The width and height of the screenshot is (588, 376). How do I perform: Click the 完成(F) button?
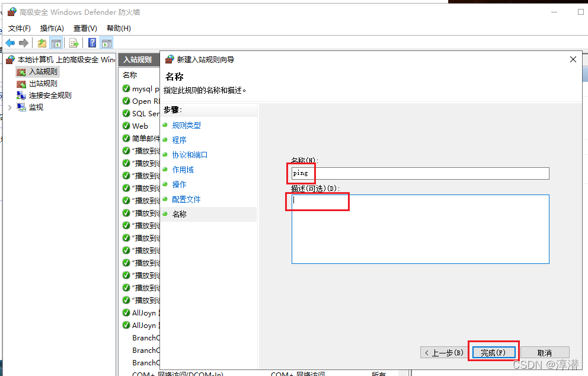point(493,353)
